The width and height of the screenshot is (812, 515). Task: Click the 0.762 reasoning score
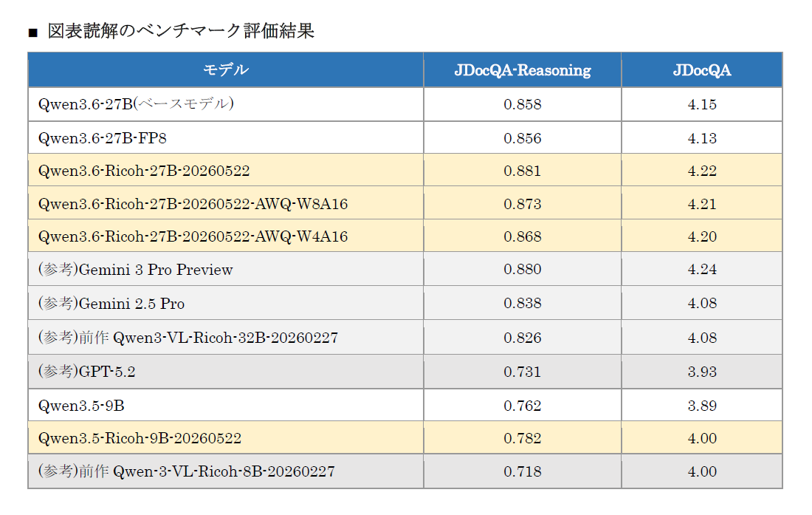tap(523, 406)
